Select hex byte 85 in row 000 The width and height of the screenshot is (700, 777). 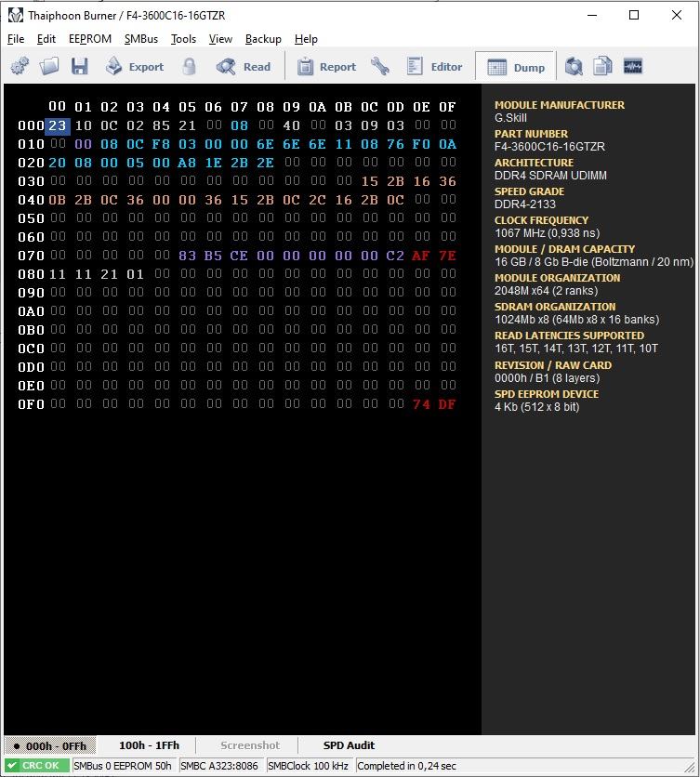pos(161,125)
